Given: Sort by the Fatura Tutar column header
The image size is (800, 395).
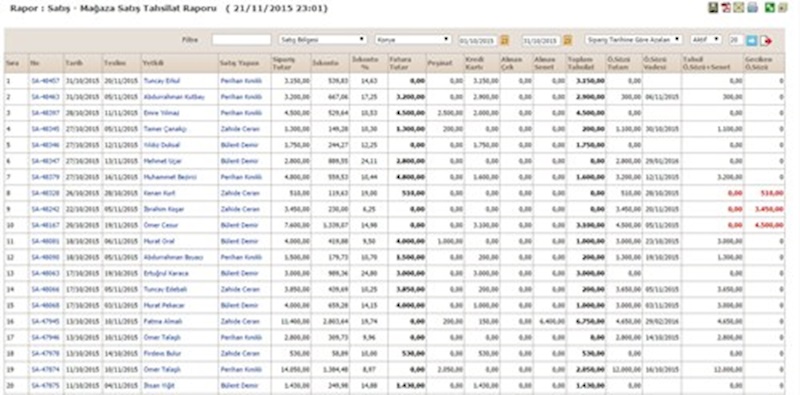Looking at the screenshot, I should pyautogui.click(x=400, y=63).
